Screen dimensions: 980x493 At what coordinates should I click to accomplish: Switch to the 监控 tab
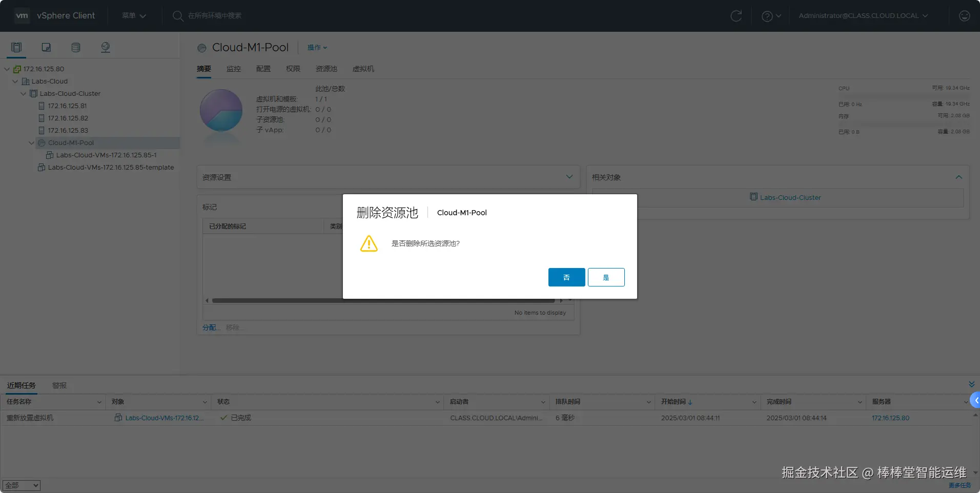[234, 69]
